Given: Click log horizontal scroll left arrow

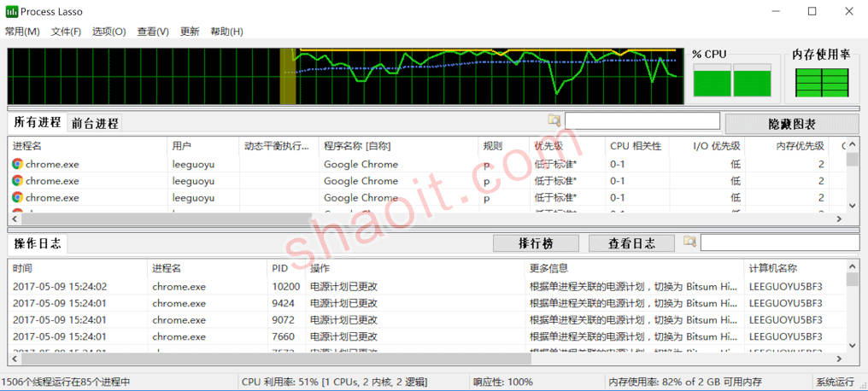Looking at the screenshot, I should click(15, 359).
